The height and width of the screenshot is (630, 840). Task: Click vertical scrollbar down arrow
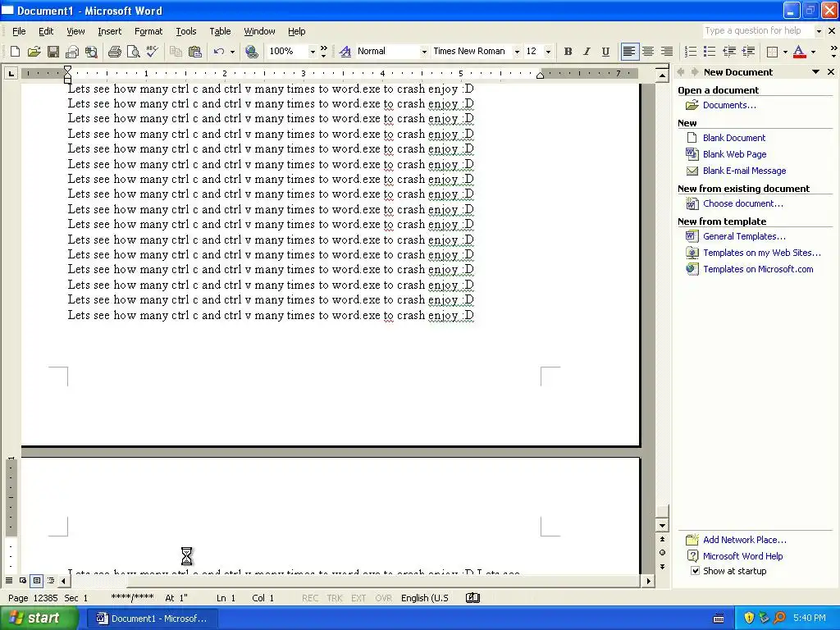point(662,526)
